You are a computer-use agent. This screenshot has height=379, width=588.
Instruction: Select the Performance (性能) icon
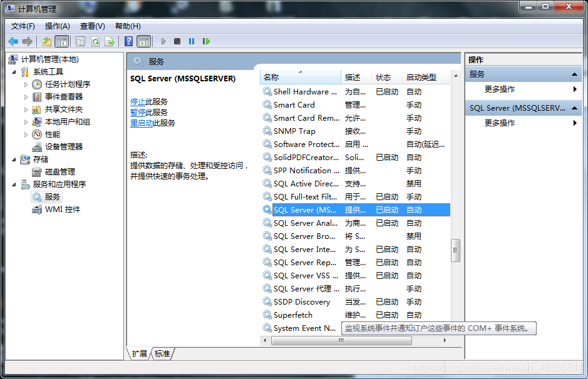coord(37,134)
